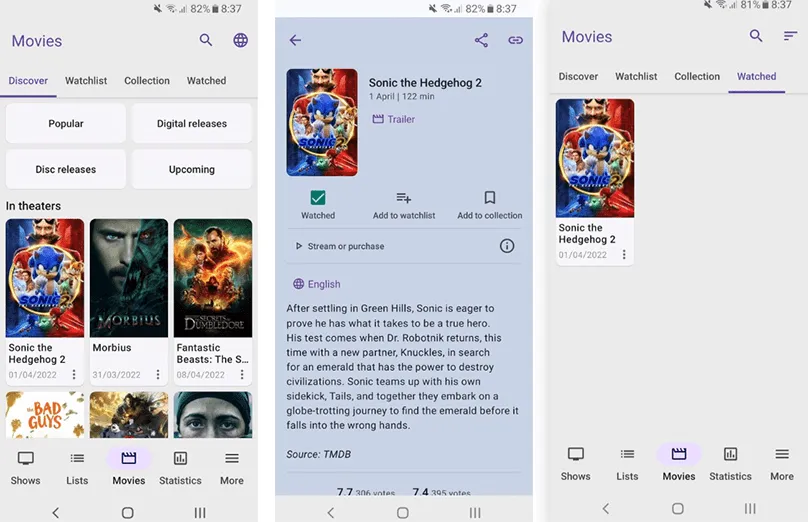Open Shows in right screen bottom navigation

(576, 464)
